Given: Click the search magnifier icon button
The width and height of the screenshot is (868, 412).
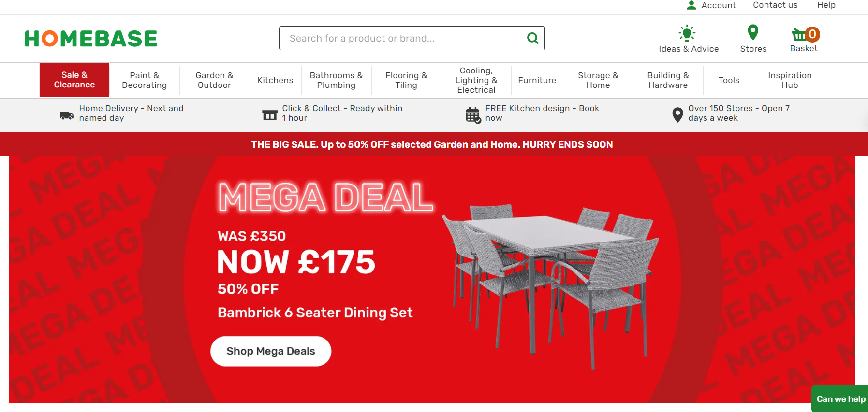Looking at the screenshot, I should (x=533, y=38).
